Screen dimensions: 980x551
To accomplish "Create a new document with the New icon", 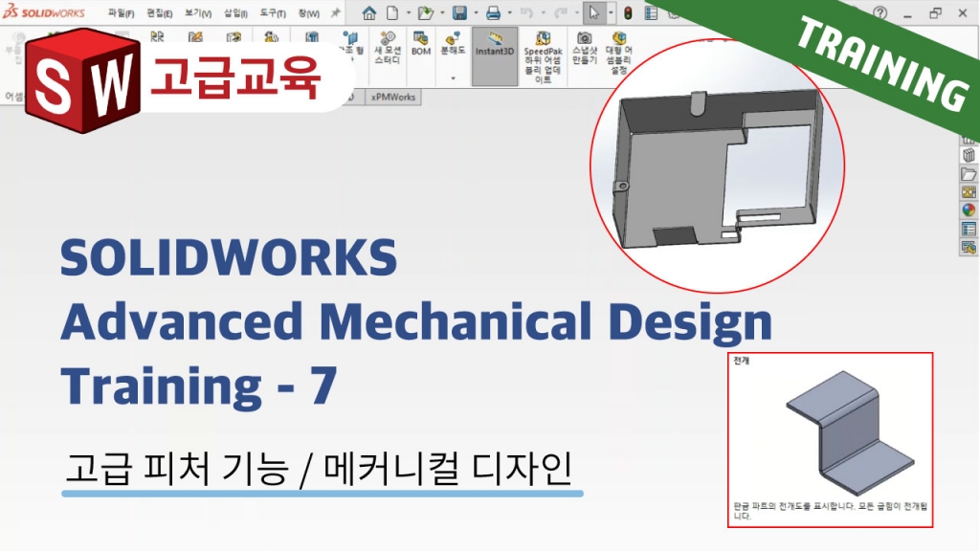I will [392, 12].
